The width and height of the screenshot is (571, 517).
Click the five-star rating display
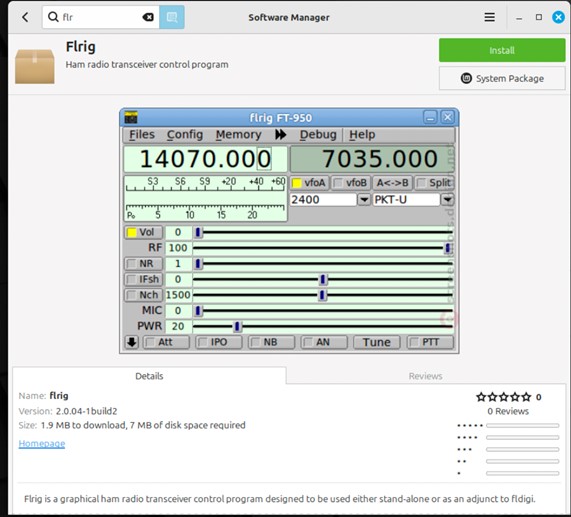[504, 397]
